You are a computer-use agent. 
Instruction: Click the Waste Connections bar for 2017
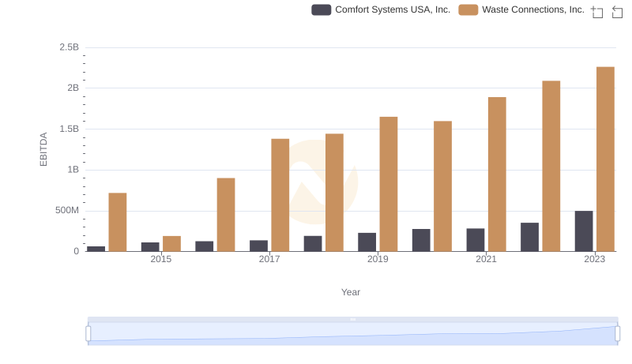pyautogui.click(x=280, y=195)
